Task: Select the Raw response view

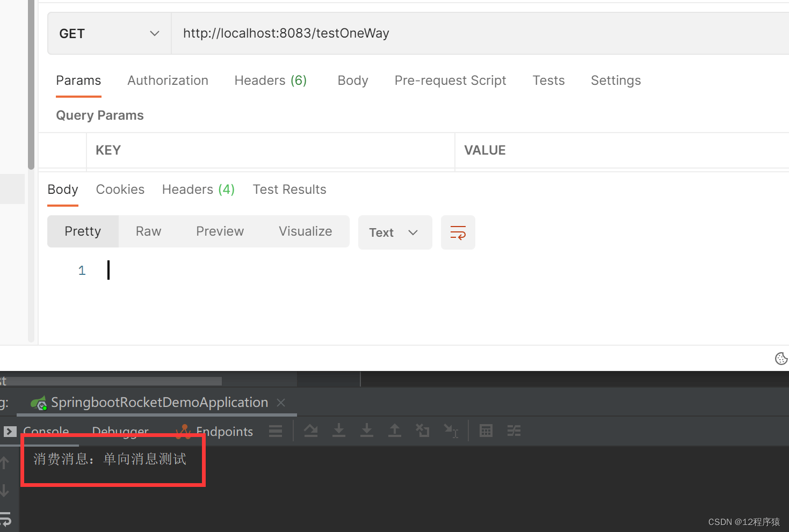Action: click(148, 231)
